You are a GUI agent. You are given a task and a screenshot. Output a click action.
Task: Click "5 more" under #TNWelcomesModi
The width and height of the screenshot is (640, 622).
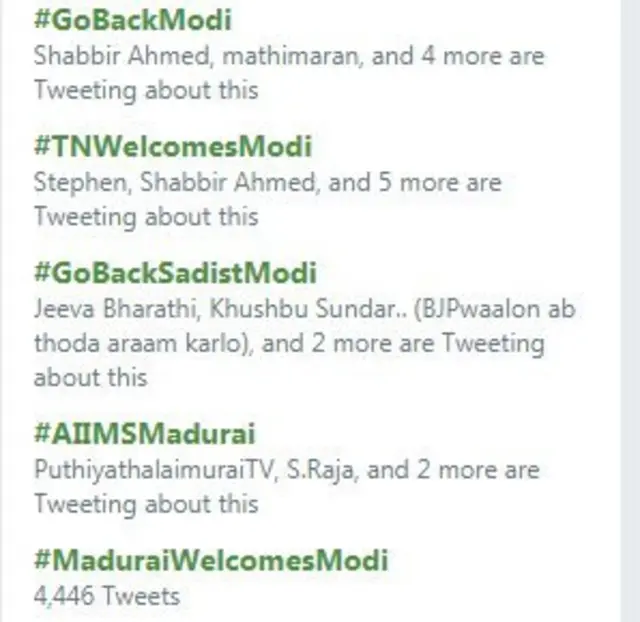point(420,183)
